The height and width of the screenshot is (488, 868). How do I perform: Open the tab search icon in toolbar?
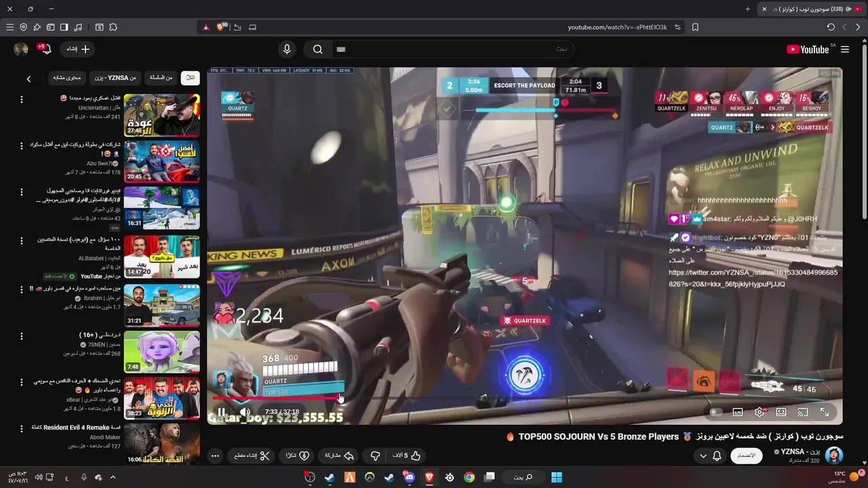pyautogui.click(x=100, y=27)
